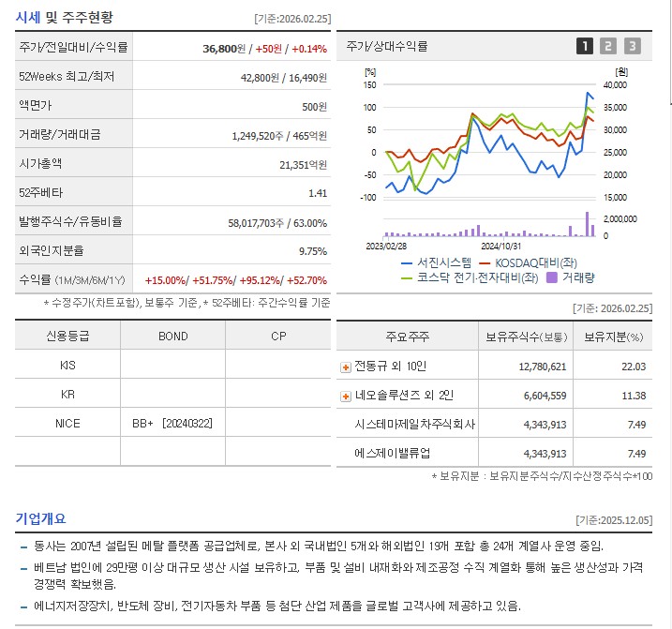Click the +0.14% return value
This screenshot has height=629, width=672.
point(309,49)
